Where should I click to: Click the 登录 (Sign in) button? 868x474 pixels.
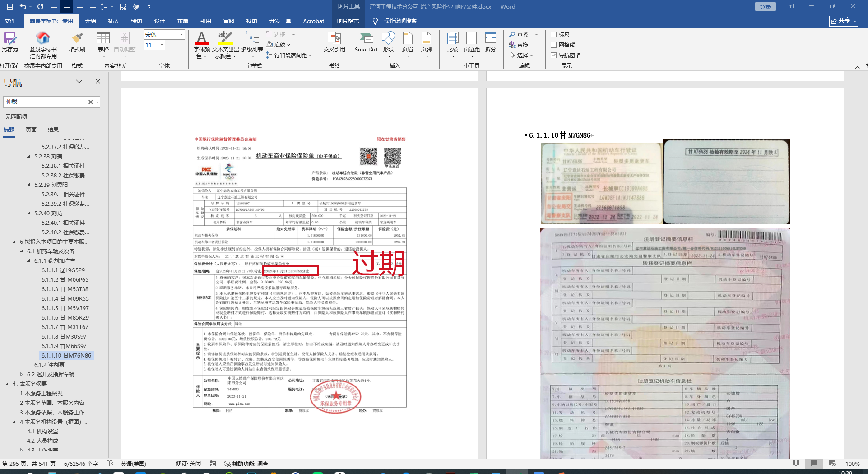pos(765,7)
